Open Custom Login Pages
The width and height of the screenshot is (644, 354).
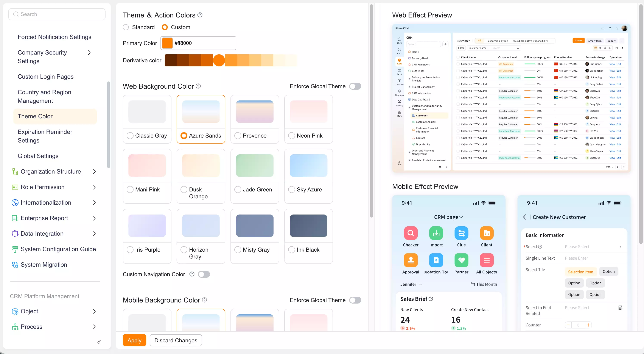45,76
